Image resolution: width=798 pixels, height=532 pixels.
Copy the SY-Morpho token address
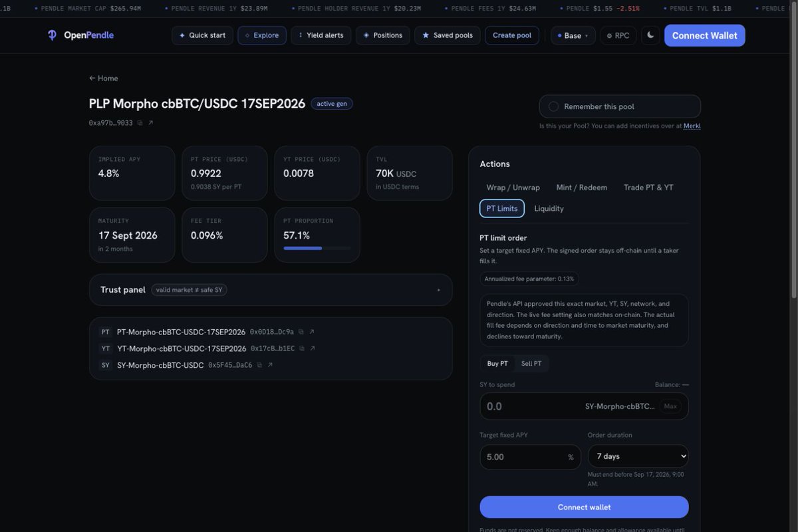[259, 365]
